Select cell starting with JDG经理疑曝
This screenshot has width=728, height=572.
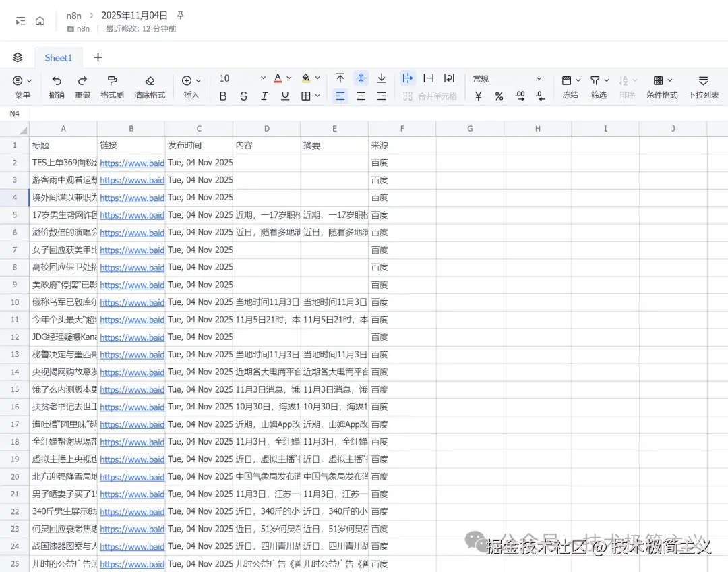point(63,337)
